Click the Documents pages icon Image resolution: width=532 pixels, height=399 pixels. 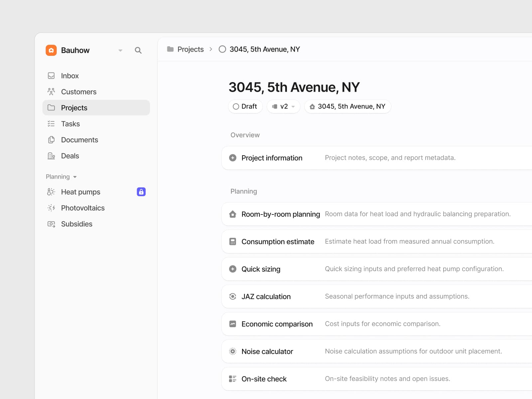coord(51,140)
